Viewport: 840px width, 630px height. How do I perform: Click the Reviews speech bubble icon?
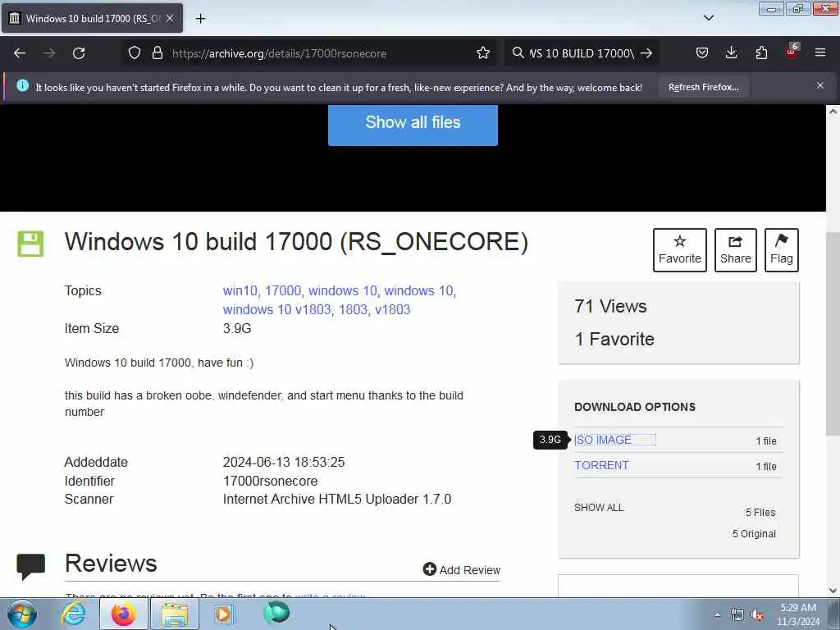click(x=31, y=567)
